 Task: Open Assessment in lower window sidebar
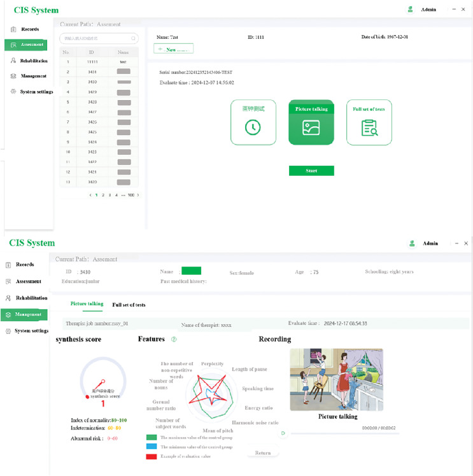(x=29, y=282)
